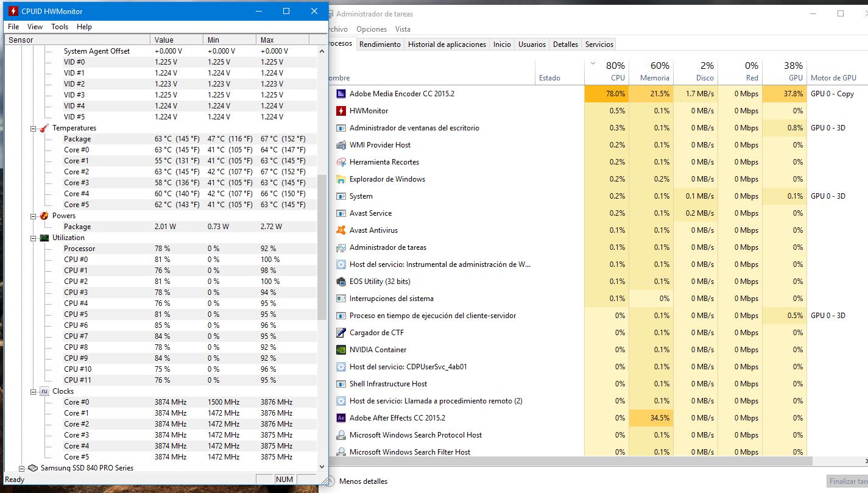Collapse the Utilization tree node
Viewport: 868px width, 493px height.
(34, 238)
